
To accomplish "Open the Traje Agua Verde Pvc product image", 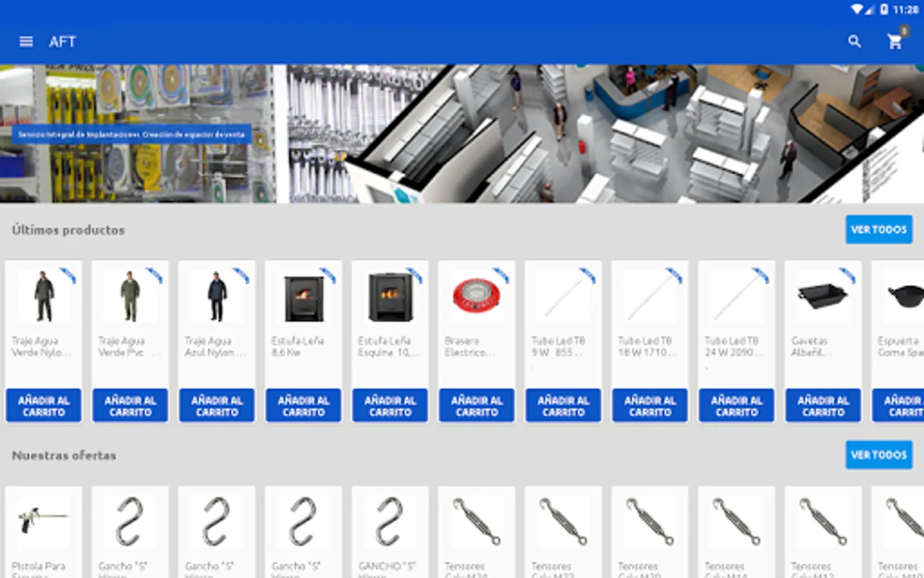I will tap(130, 297).
